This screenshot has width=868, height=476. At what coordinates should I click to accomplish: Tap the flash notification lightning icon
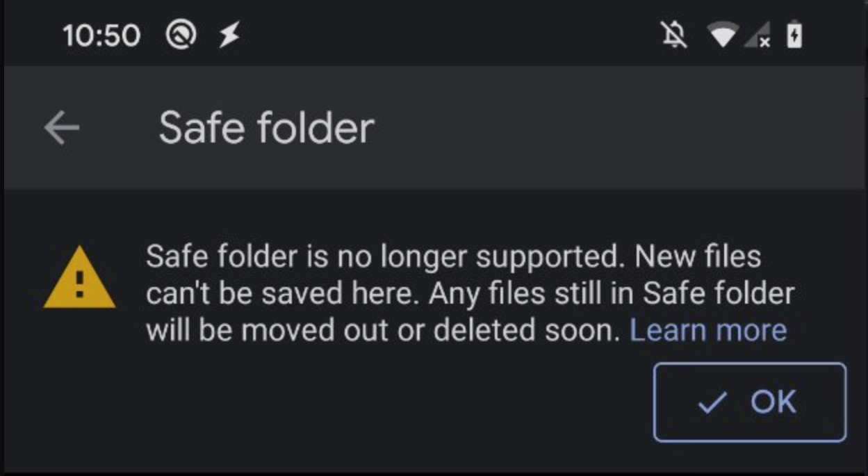pyautogui.click(x=229, y=32)
